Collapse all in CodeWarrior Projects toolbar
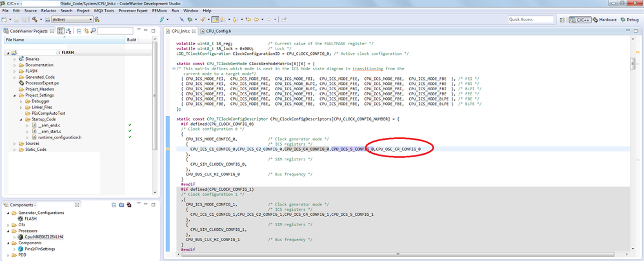 pos(79,31)
